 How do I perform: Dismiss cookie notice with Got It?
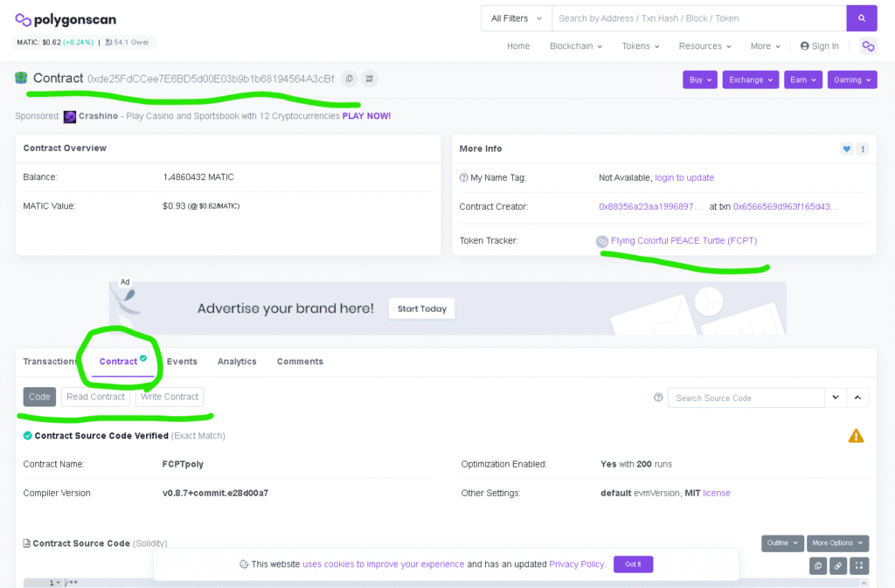click(633, 564)
